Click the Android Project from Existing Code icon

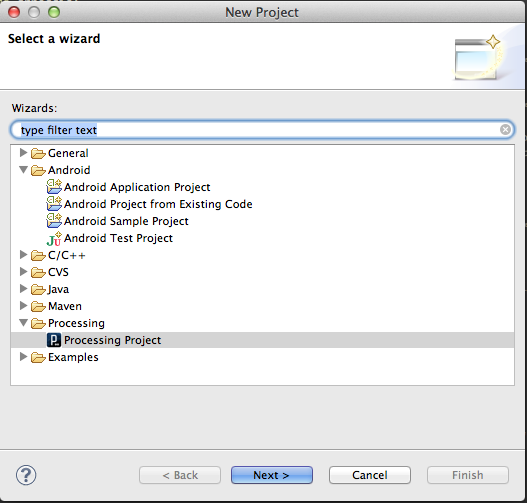[x=54, y=204]
